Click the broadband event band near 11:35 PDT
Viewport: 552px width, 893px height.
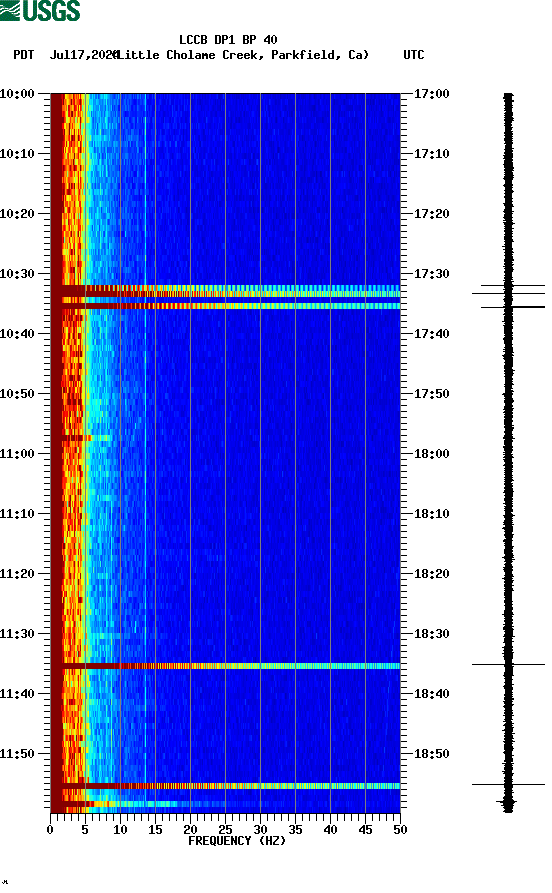pyautogui.click(x=226, y=666)
